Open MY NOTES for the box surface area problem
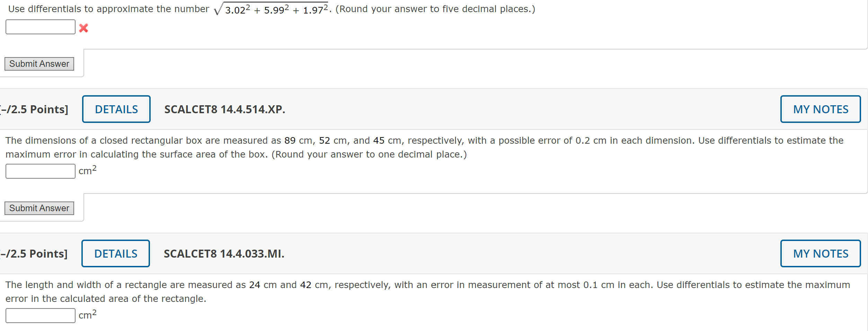Viewport: 868px width, 331px height. [821, 109]
